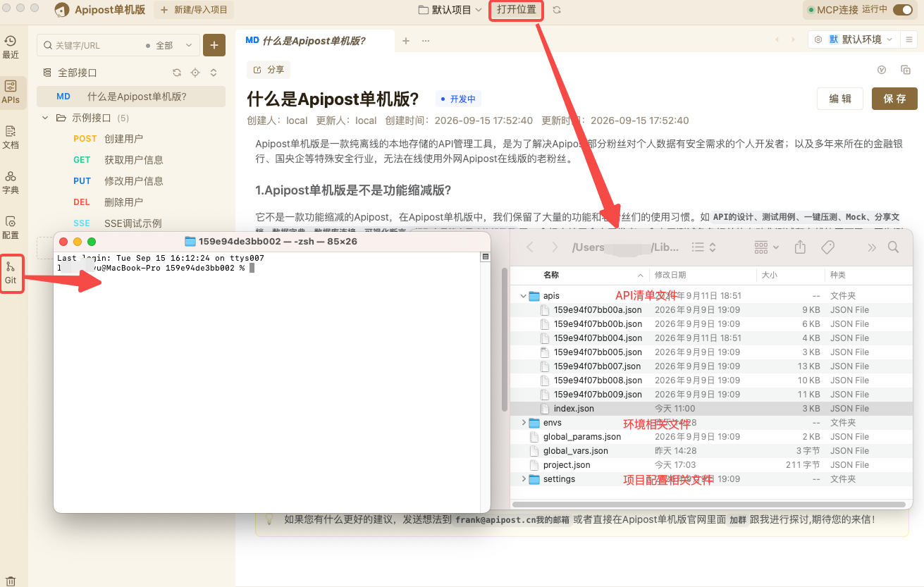Open Finder group-by dropdown
The width and height of the screenshot is (924, 587).
[x=767, y=247]
